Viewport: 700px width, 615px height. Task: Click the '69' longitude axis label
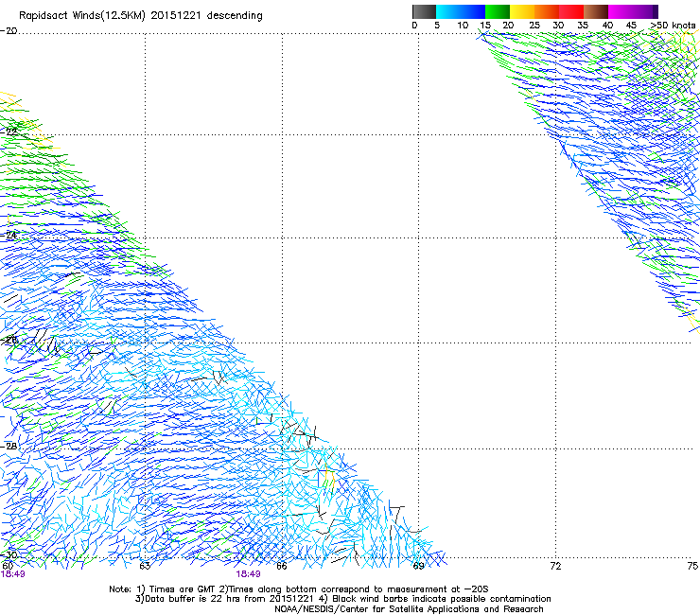[x=418, y=566]
